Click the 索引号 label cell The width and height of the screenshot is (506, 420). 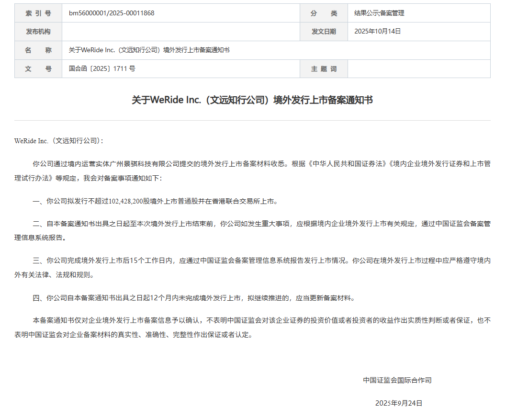[38, 13]
